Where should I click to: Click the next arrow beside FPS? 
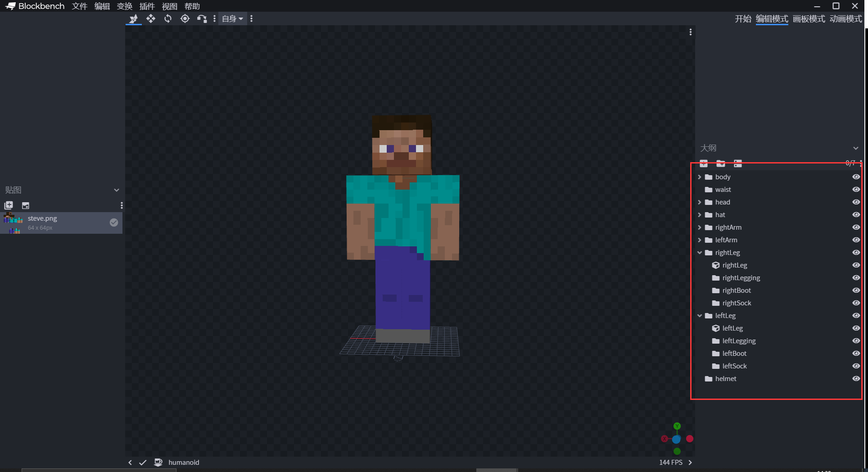point(690,463)
